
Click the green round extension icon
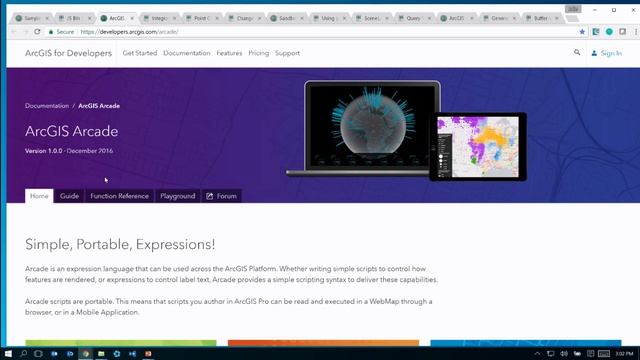[609, 31]
